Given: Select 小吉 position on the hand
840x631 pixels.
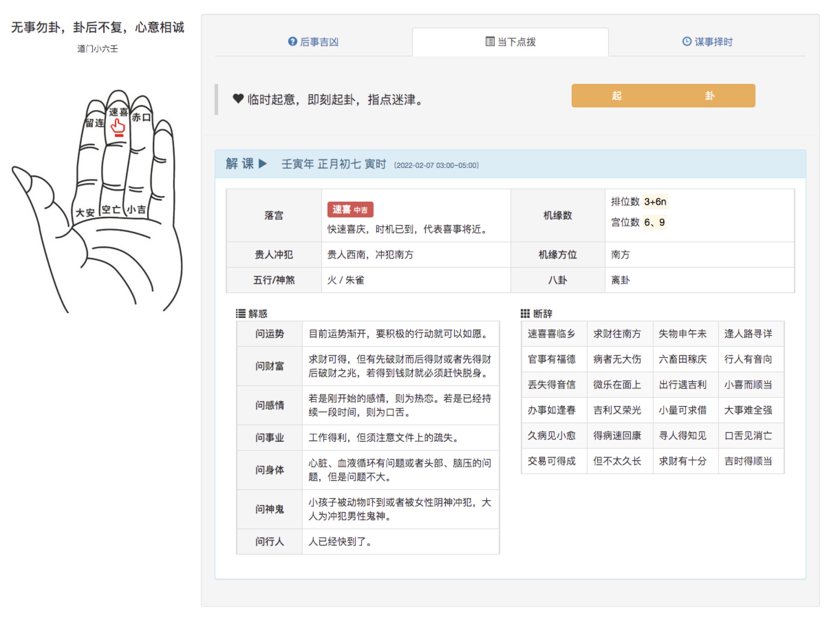Looking at the screenshot, I should [x=136, y=209].
